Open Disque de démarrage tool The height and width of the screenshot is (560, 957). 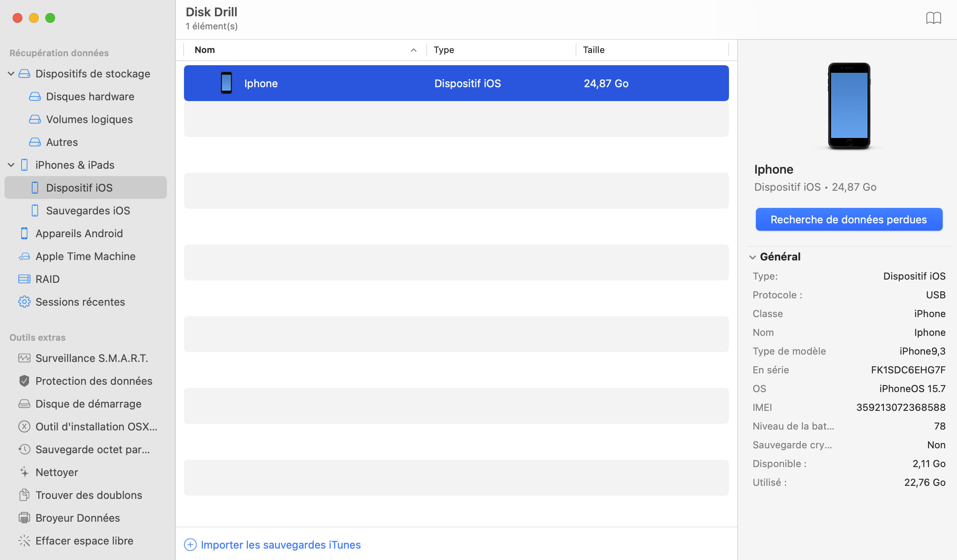coord(89,404)
